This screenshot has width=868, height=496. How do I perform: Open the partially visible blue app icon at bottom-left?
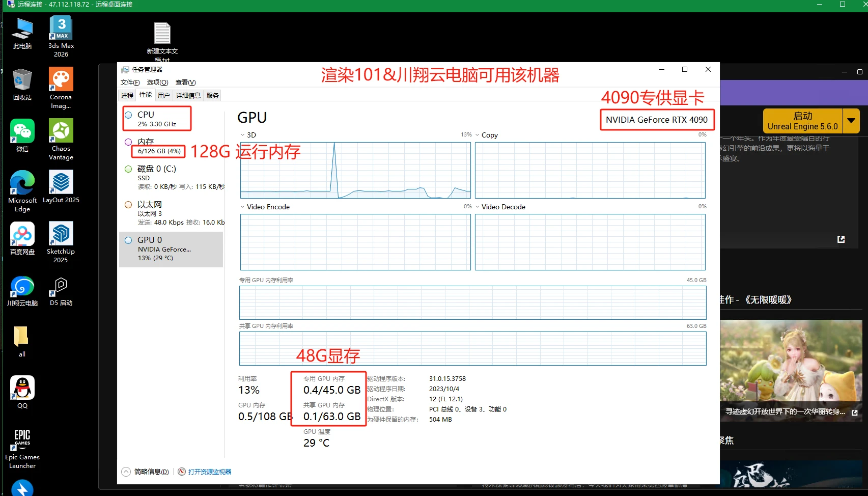click(x=22, y=488)
